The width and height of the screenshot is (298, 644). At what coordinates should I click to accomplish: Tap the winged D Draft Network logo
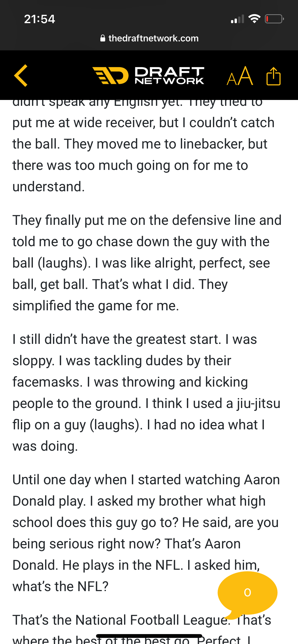[111, 76]
